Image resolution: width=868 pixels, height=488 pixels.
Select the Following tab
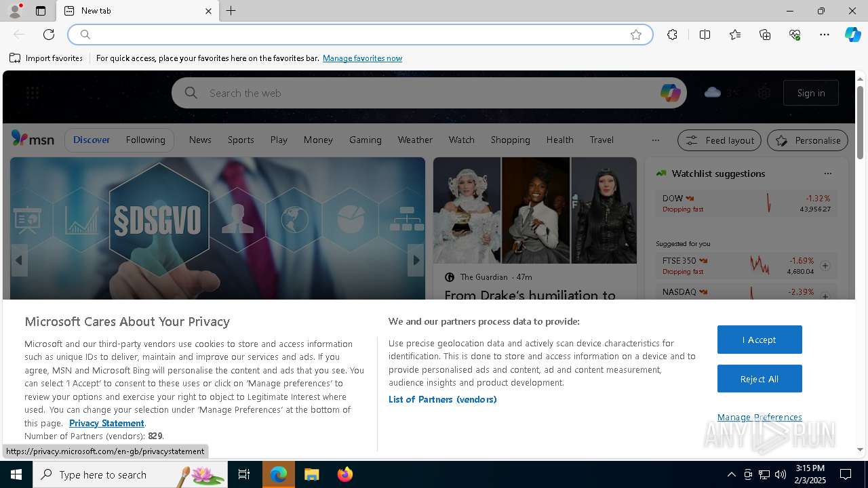(145, 140)
